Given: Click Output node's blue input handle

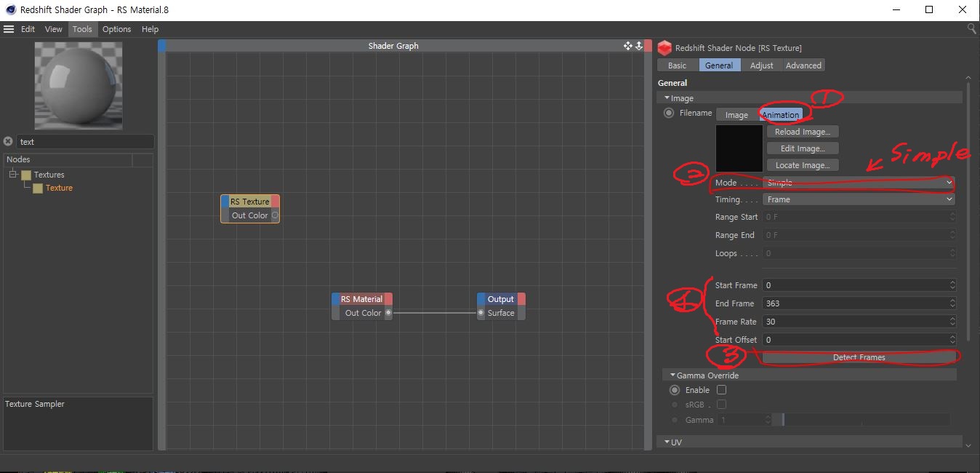Looking at the screenshot, I should click(x=481, y=299).
